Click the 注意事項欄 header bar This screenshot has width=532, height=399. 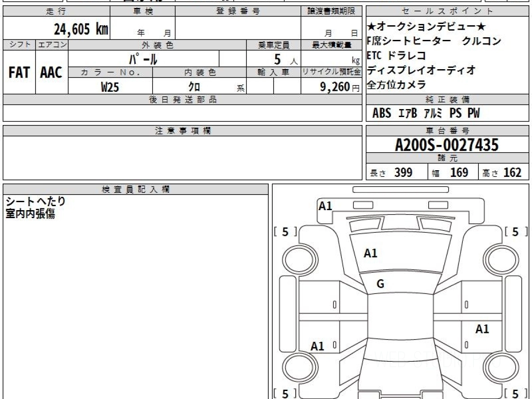tap(183, 131)
